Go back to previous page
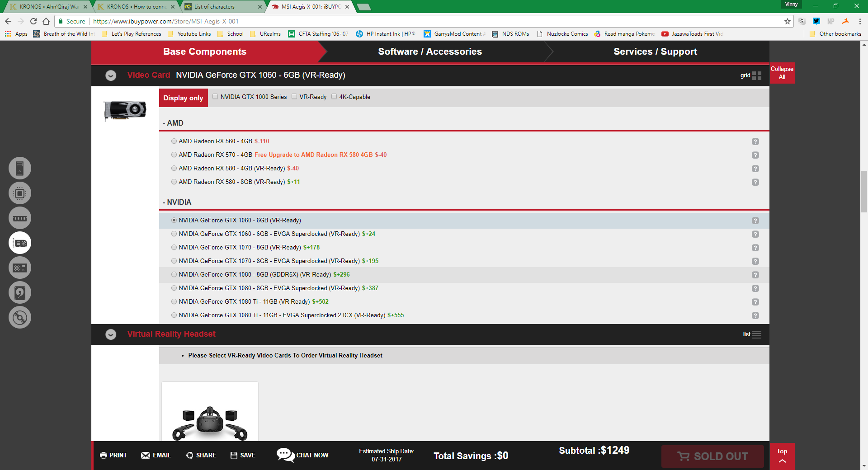 [8, 21]
